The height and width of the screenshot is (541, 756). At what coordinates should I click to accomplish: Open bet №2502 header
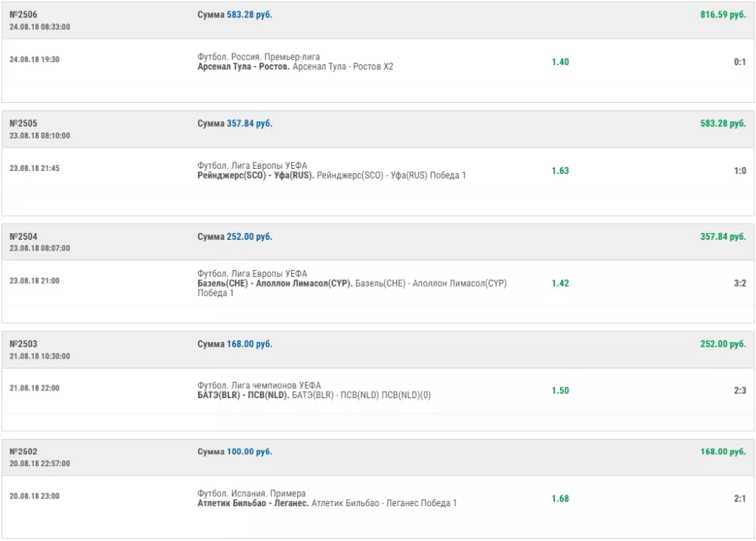point(23,452)
